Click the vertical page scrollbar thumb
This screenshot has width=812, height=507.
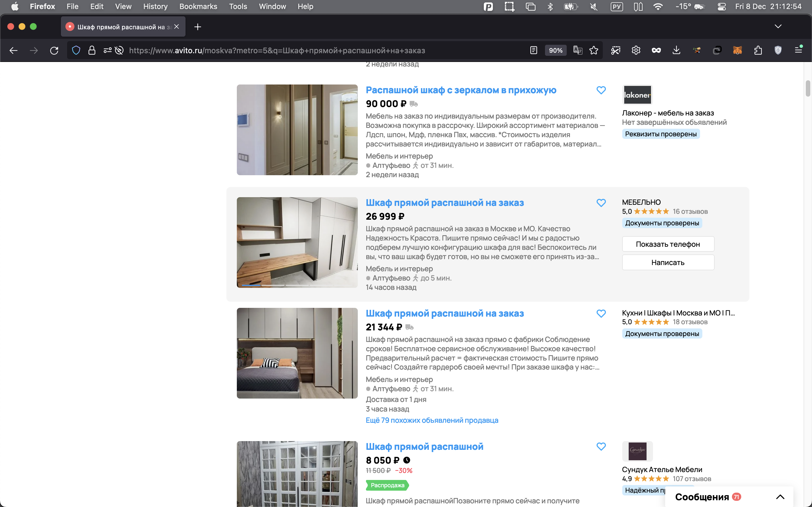pos(808,88)
